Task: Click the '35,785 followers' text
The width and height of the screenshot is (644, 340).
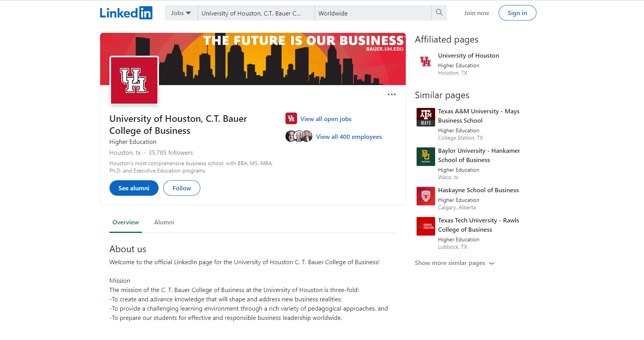Action: pos(171,153)
